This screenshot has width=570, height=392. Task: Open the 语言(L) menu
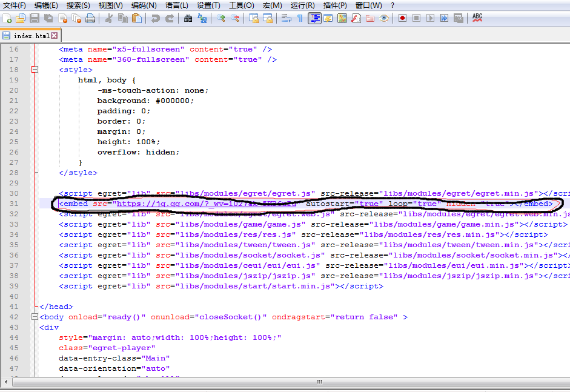[x=177, y=5]
